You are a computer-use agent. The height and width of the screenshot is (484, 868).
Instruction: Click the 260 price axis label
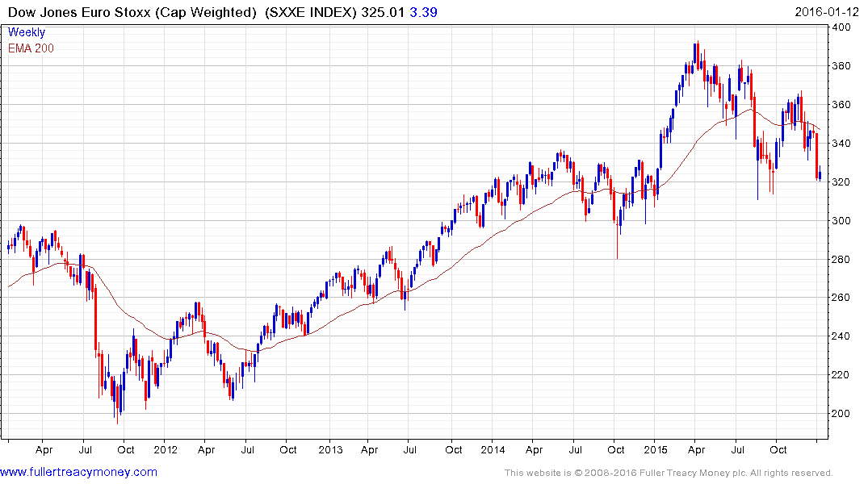point(841,298)
